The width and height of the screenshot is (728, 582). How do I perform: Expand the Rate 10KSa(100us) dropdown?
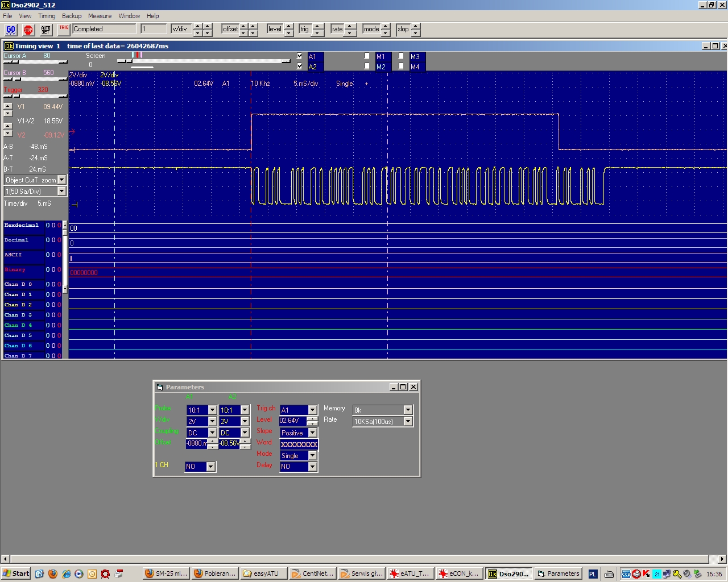click(x=407, y=422)
